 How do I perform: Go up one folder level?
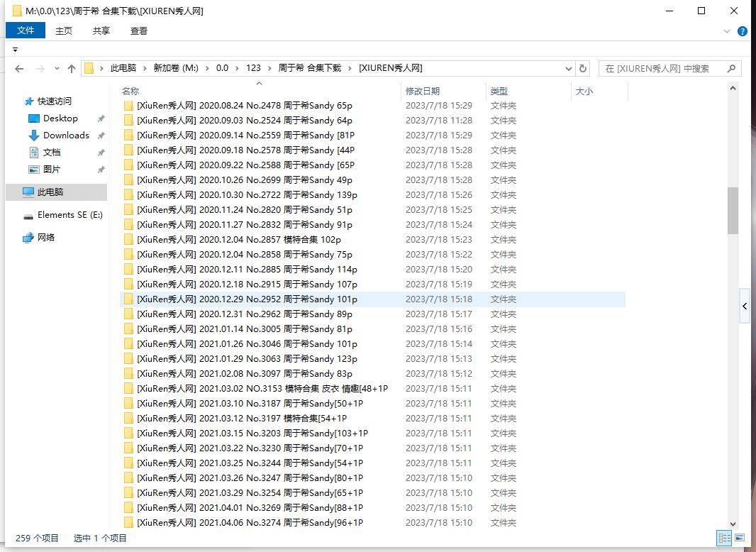tap(72, 69)
